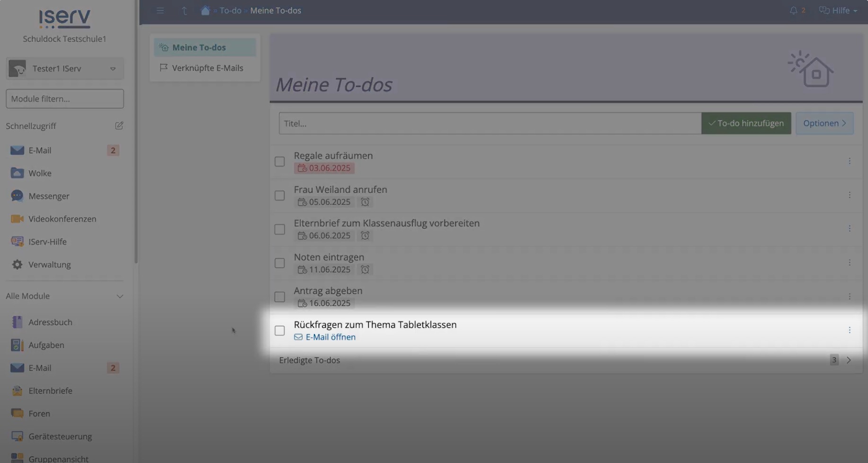Check the Antrag abgeben checkbox
868x463 pixels.
279,296
